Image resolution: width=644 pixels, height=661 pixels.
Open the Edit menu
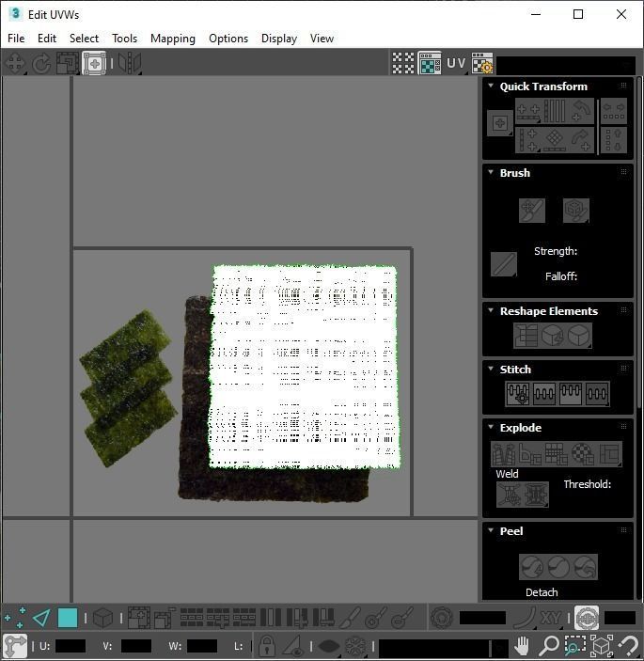coord(47,39)
